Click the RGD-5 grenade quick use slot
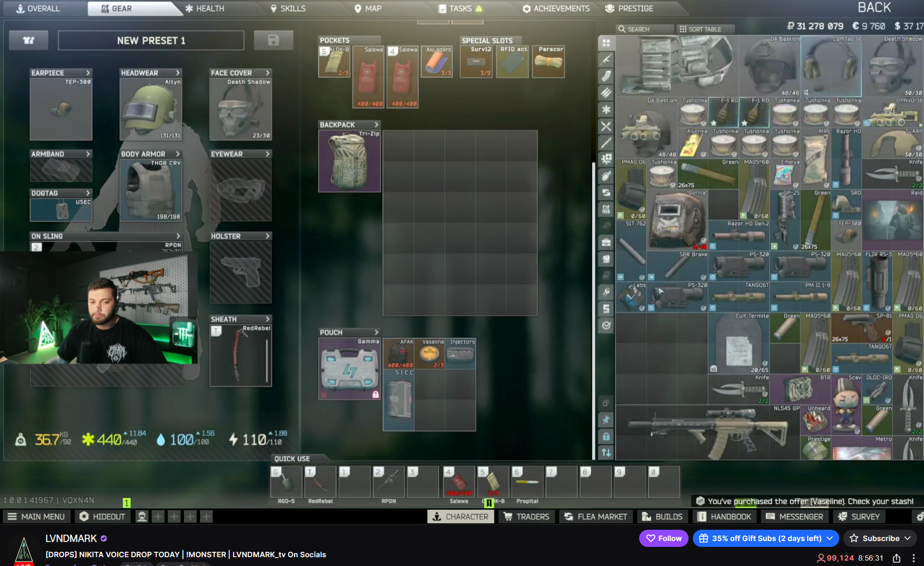Viewport: 924px width, 566px height. (x=286, y=482)
